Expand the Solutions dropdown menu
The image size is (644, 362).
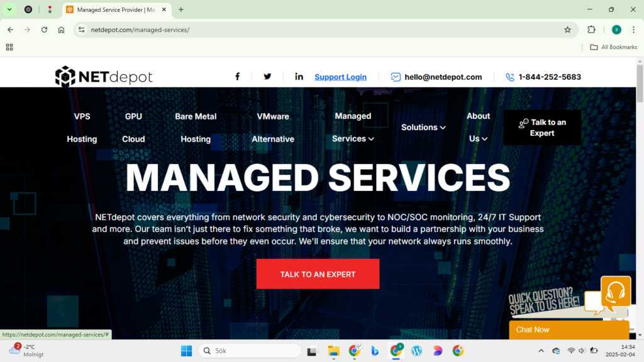click(423, 127)
